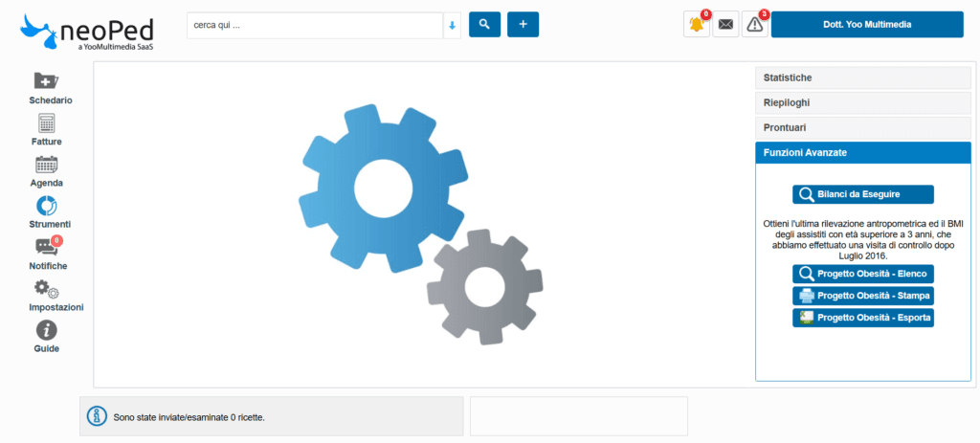
Task: Expand the search box dropdown arrow
Action: (x=452, y=26)
